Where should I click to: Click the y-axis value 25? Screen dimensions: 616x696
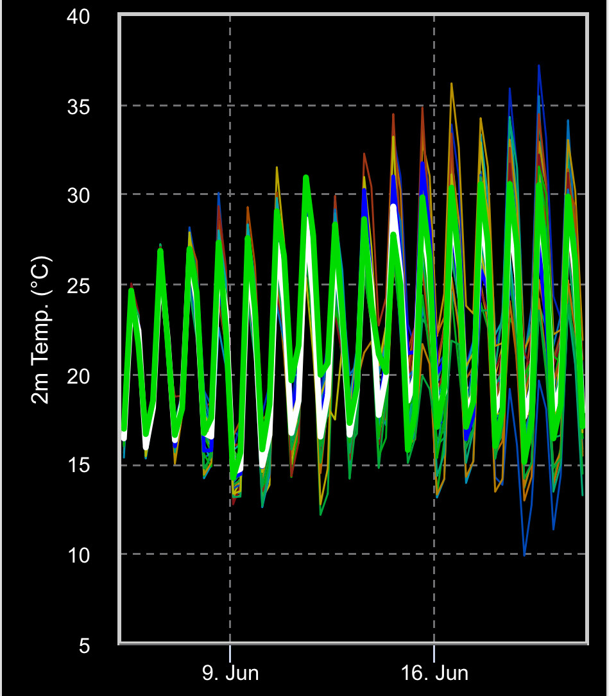[x=78, y=286]
